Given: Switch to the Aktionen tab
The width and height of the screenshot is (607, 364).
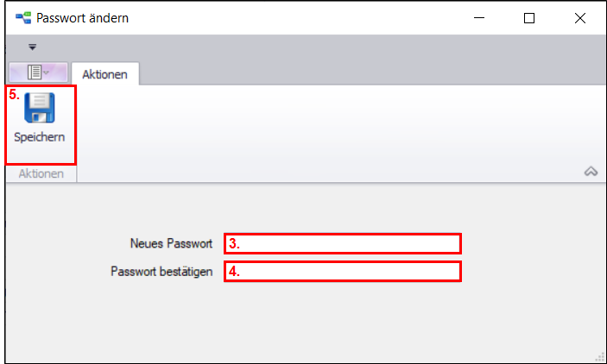Looking at the screenshot, I should pyautogui.click(x=104, y=74).
